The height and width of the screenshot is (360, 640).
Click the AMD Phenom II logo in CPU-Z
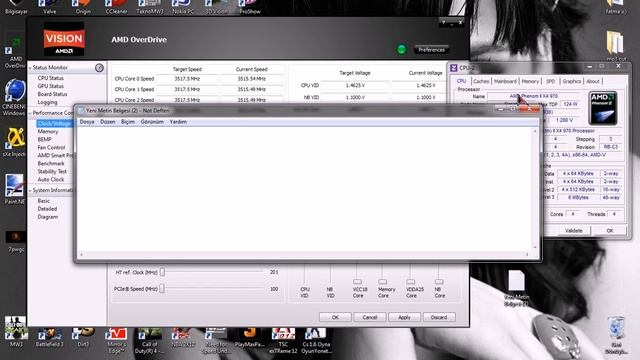603,108
